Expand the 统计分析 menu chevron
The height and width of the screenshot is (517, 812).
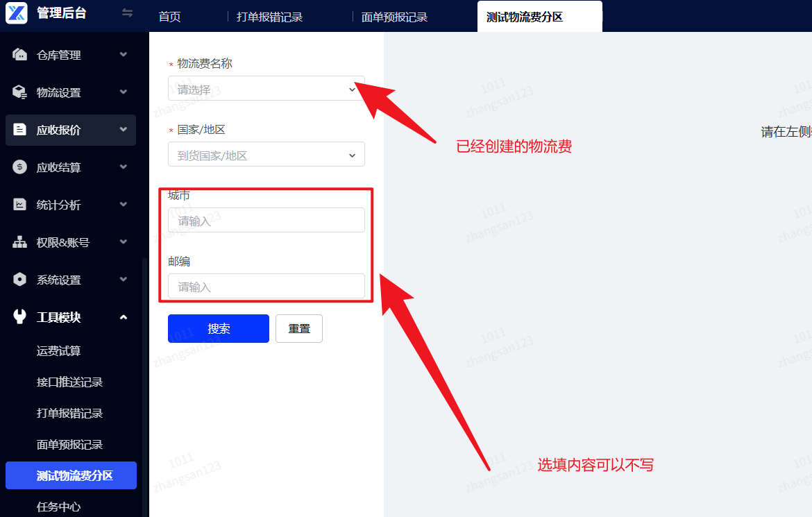pyautogui.click(x=124, y=205)
